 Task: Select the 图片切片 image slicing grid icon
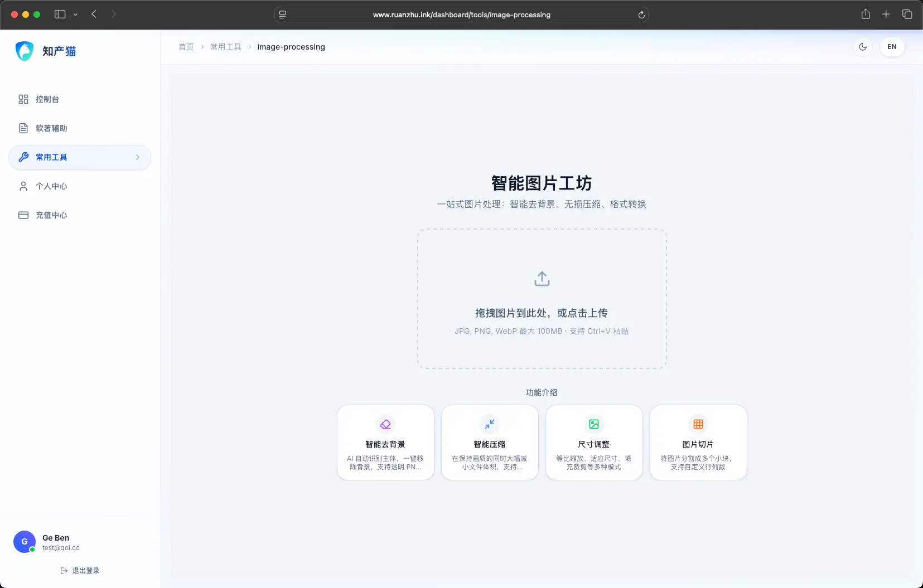pos(698,424)
